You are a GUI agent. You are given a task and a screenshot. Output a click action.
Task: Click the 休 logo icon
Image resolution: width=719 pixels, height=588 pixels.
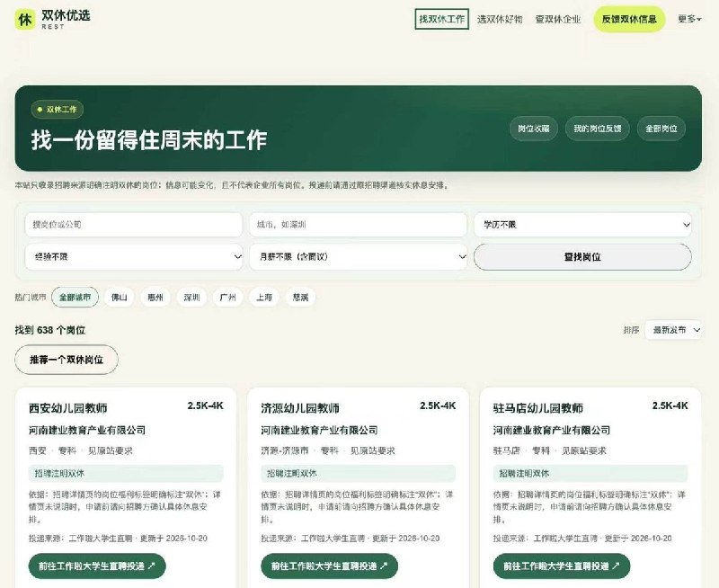point(25,20)
